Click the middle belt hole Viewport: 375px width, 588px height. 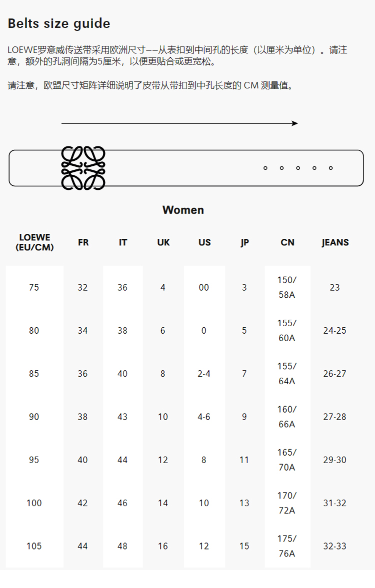point(298,168)
